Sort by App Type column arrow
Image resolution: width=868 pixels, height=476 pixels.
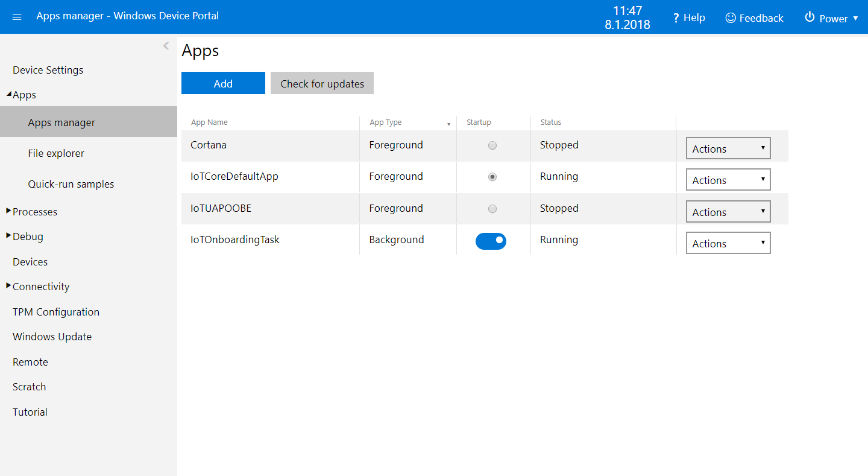point(448,124)
